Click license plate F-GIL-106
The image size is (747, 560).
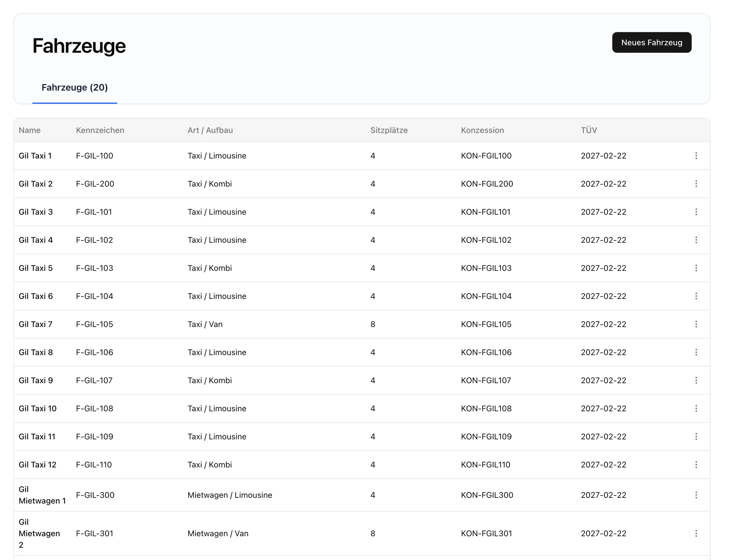click(x=95, y=353)
